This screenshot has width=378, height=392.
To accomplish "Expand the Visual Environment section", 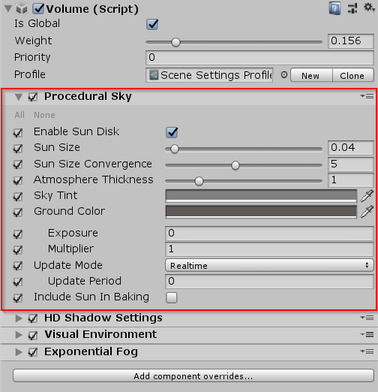I will coord(19,335).
